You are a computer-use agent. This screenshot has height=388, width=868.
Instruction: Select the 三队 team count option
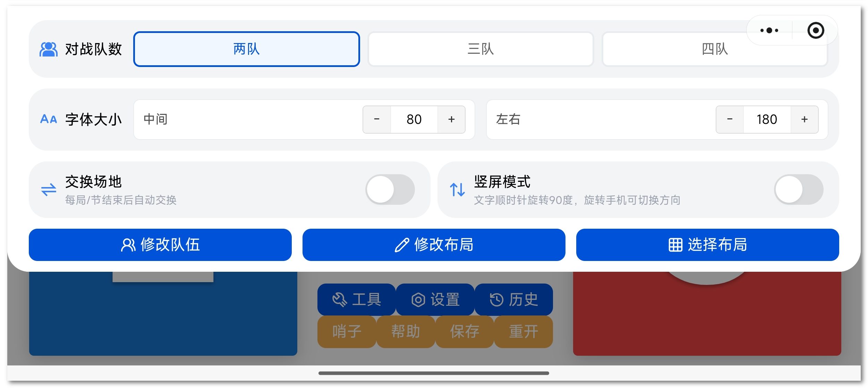click(480, 49)
